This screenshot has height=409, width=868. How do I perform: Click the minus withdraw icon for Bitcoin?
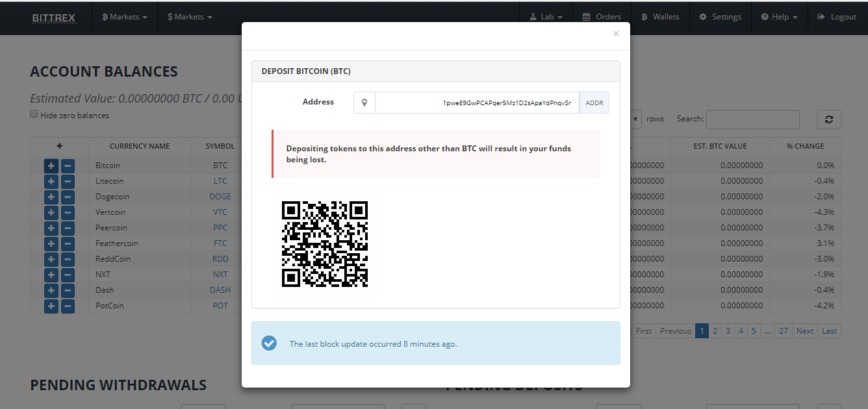[68, 166]
